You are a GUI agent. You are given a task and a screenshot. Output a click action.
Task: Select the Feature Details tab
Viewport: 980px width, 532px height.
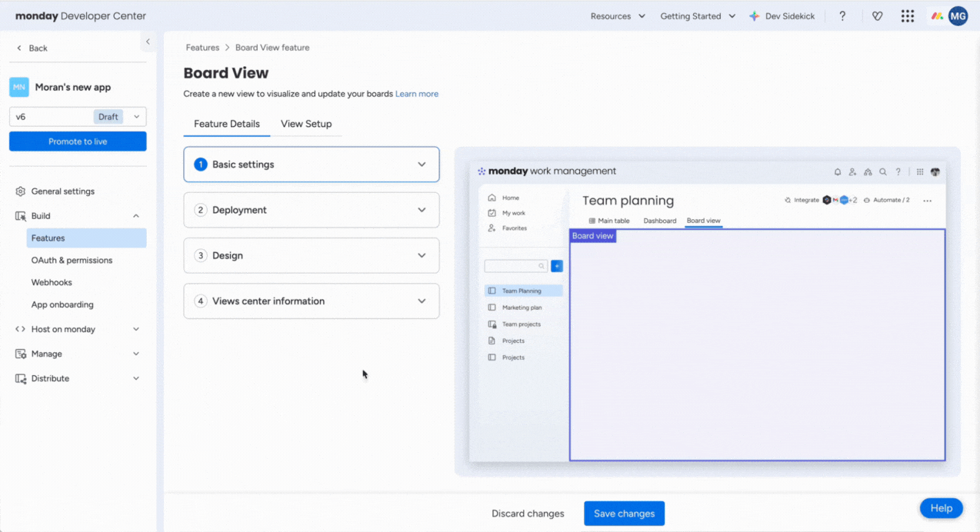(x=226, y=124)
